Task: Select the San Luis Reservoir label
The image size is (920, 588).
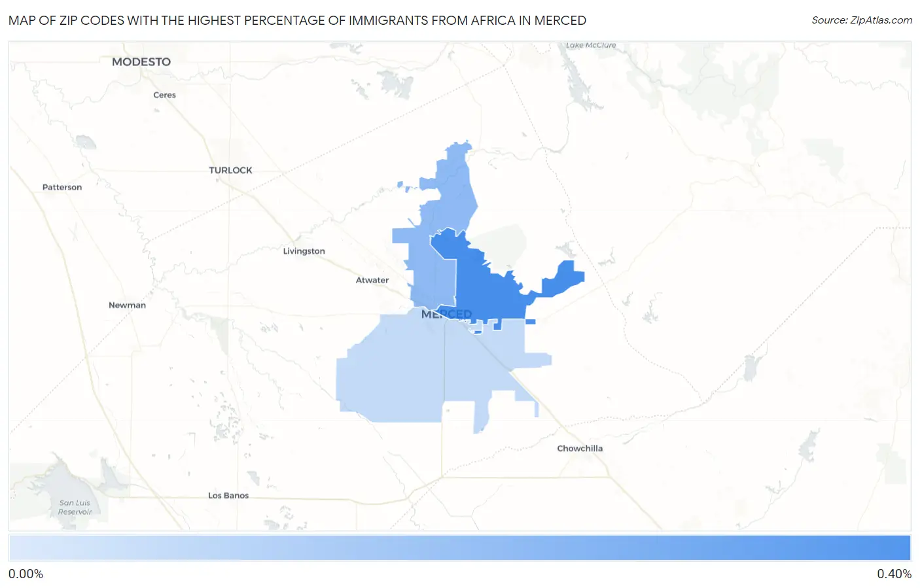Action: click(x=75, y=508)
